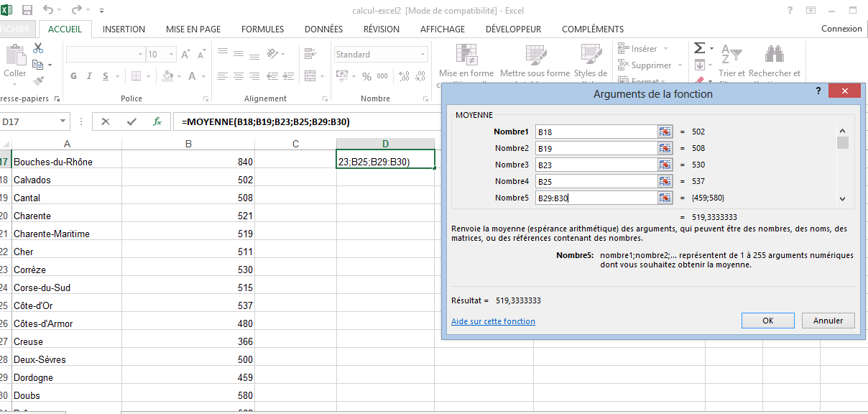Open Customize Quick Access Toolbar dropdown

tap(101, 11)
